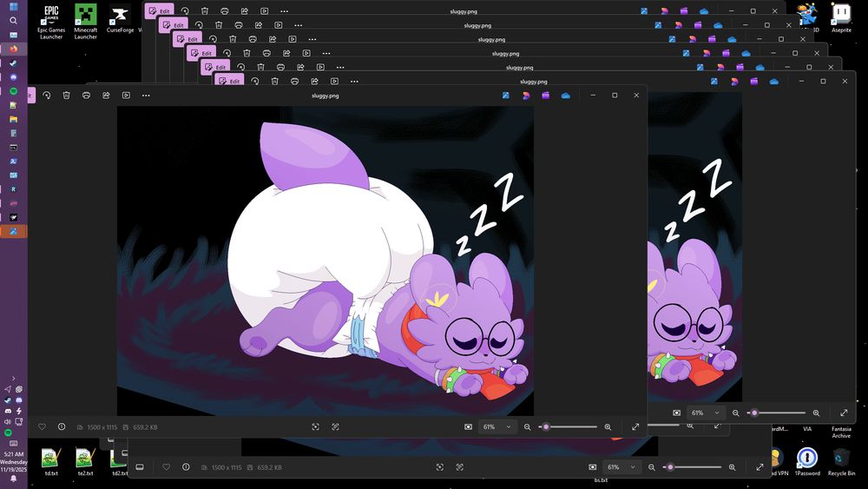Click Edit in third-from-back Photos window

pyautogui.click(x=187, y=39)
